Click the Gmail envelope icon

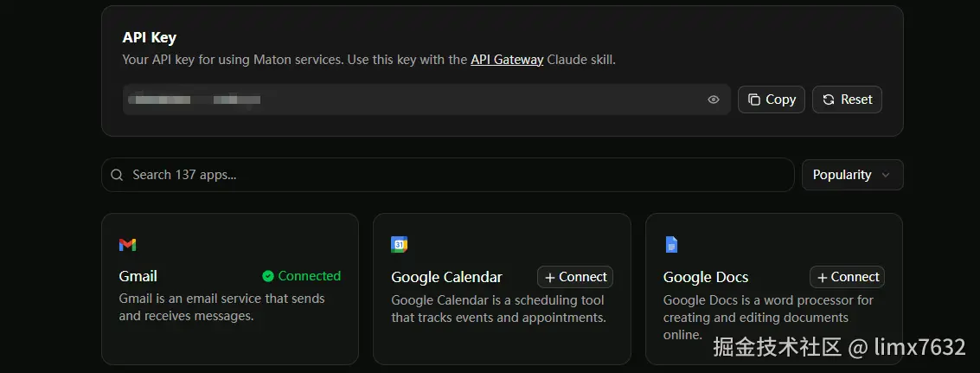[127, 245]
